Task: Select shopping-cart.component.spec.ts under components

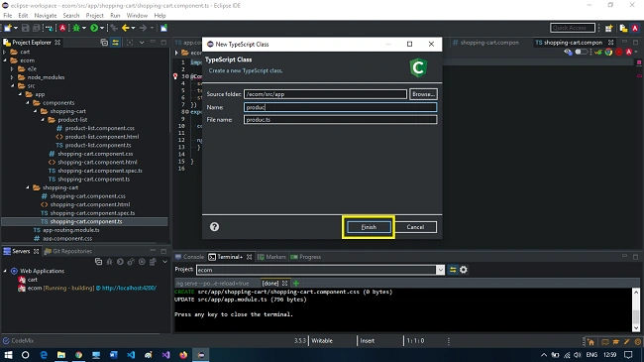Action: click(x=100, y=171)
